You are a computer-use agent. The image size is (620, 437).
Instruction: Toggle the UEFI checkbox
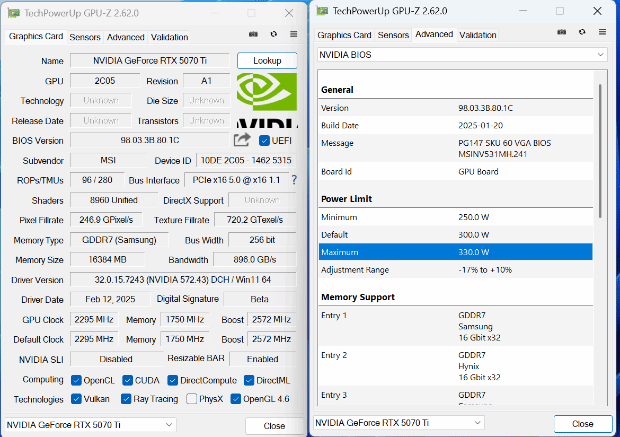click(x=264, y=140)
